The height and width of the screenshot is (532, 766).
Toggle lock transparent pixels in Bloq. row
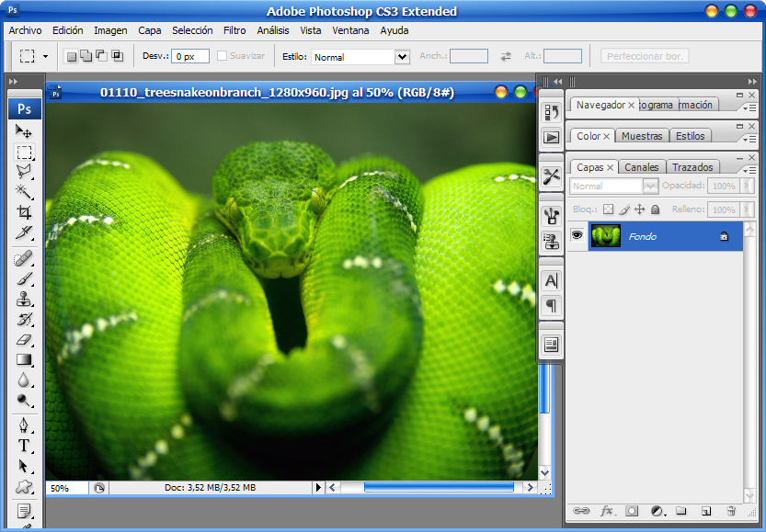pos(608,209)
